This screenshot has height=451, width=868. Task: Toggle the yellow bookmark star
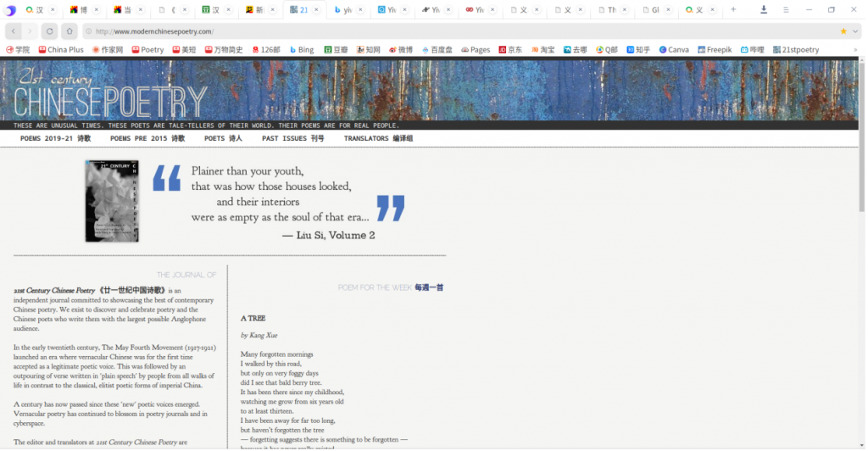coord(843,31)
